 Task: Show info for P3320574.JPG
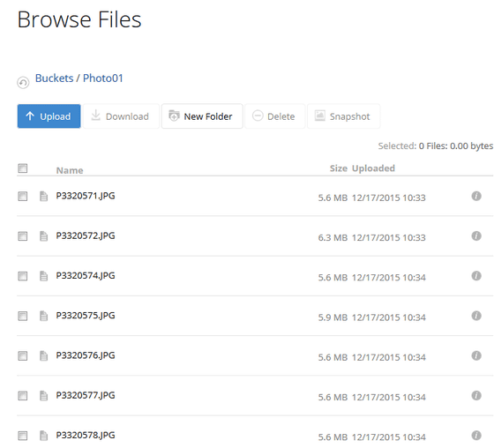pyautogui.click(x=476, y=276)
